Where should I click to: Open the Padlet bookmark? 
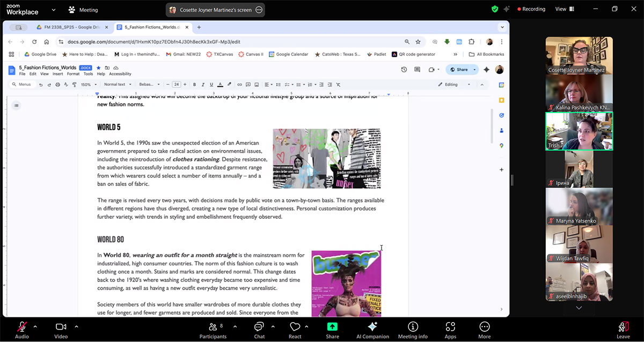(376, 54)
